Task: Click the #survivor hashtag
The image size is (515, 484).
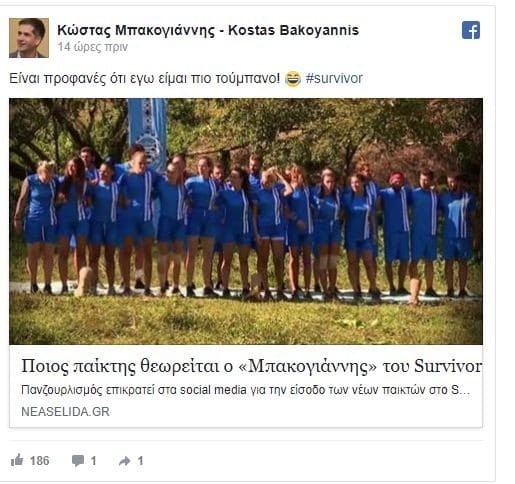Action: 334,79
